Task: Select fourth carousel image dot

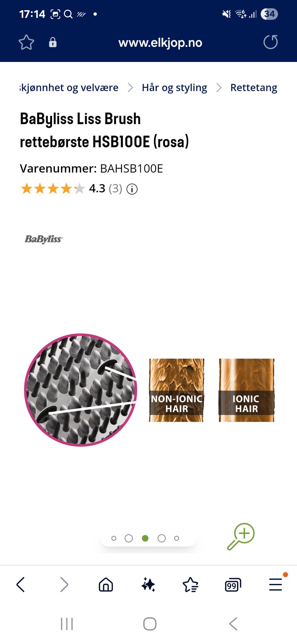Action: [x=161, y=538]
